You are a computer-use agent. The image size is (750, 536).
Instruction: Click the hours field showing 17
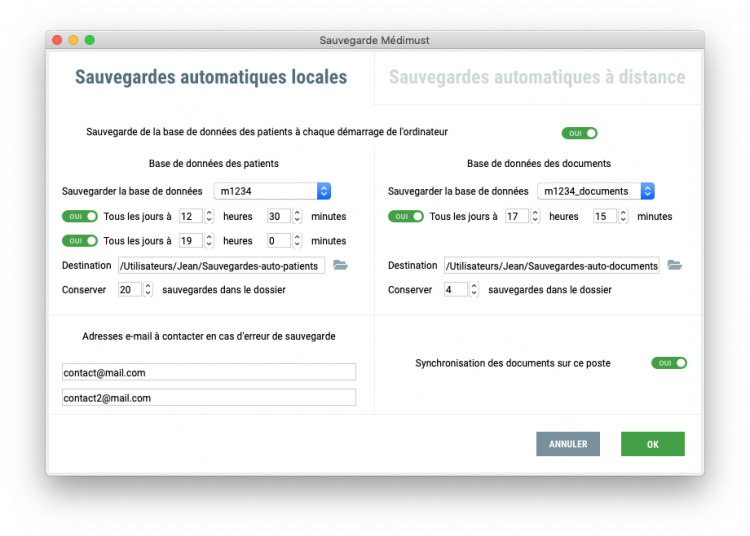tap(517, 216)
